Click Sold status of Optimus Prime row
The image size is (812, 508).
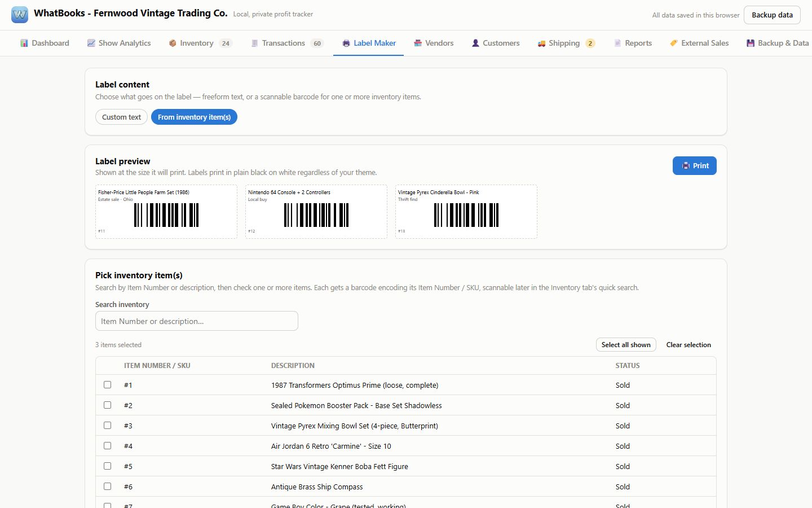(x=623, y=385)
